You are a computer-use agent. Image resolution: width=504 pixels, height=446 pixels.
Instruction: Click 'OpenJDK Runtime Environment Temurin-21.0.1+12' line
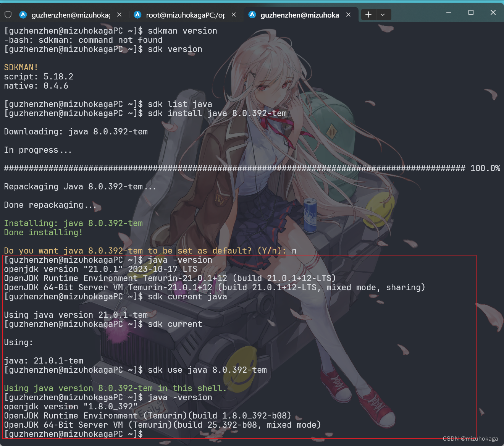pyautogui.click(x=170, y=278)
